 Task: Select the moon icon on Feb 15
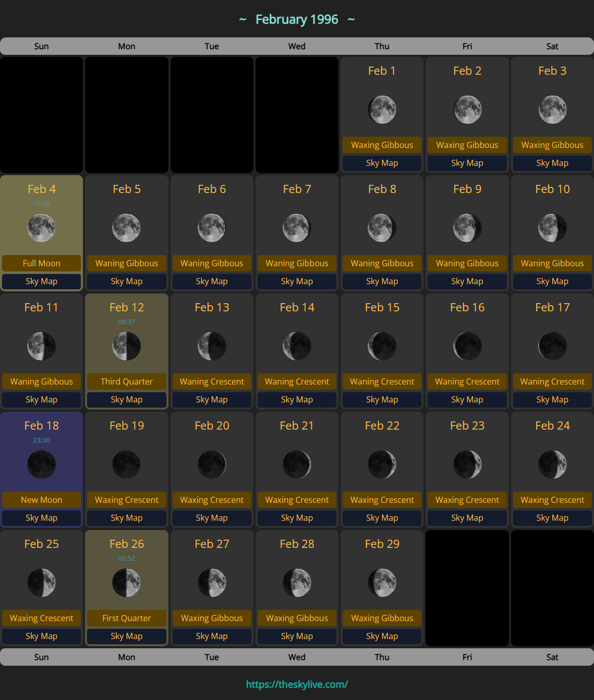coord(382,346)
